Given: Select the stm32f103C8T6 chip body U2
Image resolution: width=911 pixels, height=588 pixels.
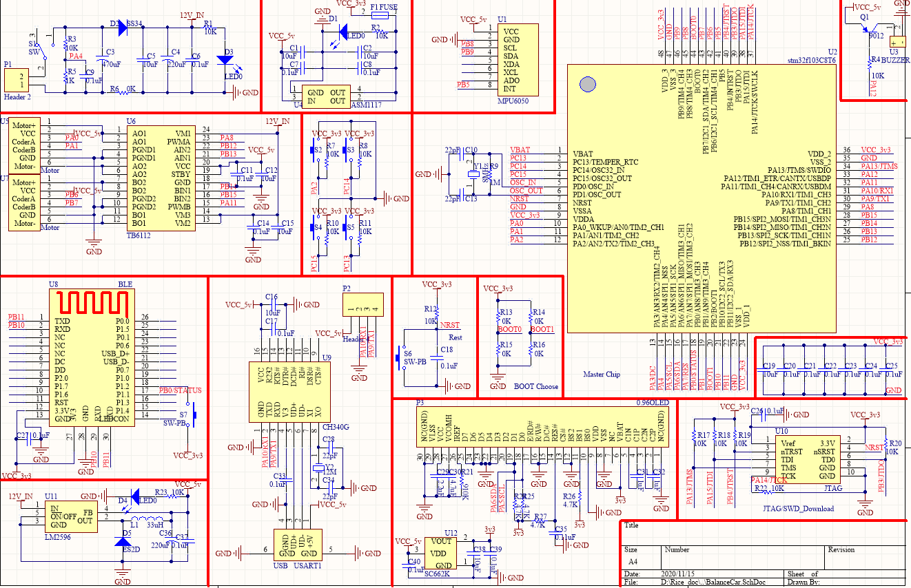Looking at the screenshot, I should click(x=702, y=198).
